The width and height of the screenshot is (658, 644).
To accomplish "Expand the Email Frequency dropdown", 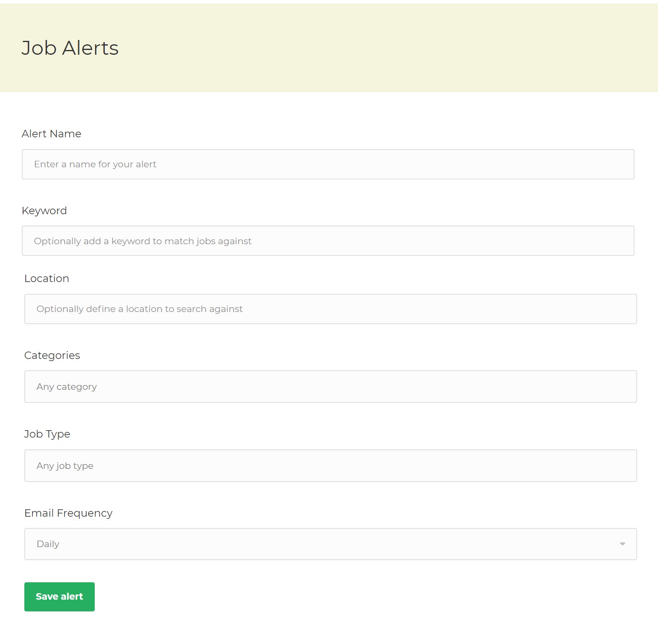I will click(x=330, y=544).
